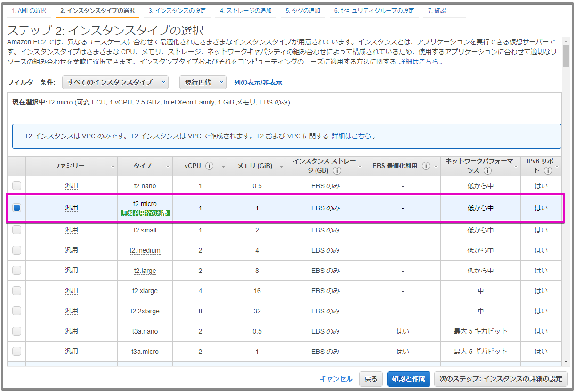576x392 pixels.
Task: Click the 無料利用枠の対象 green badge
Action: (x=145, y=213)
